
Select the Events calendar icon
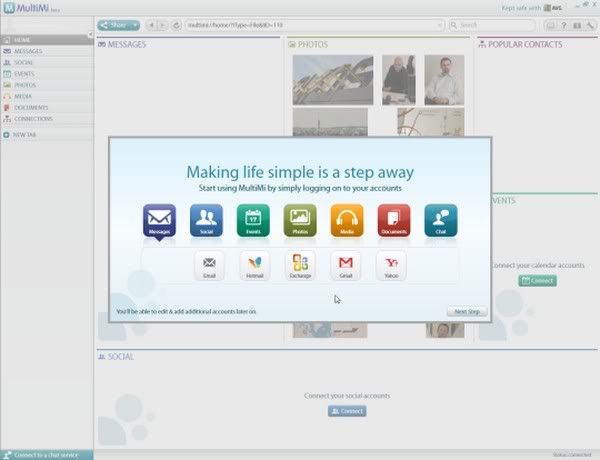253,220
